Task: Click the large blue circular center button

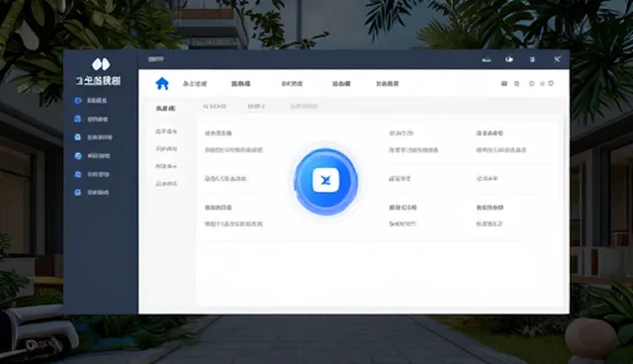Action: 325,181
